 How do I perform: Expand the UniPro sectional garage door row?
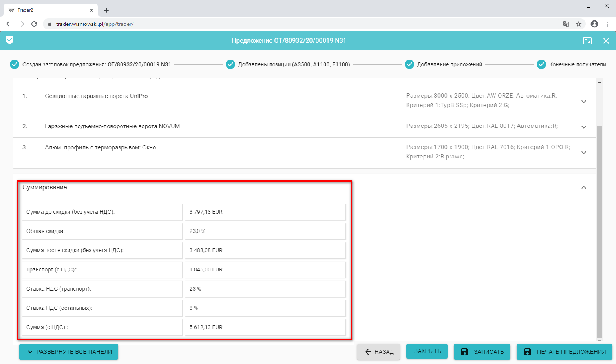[x=583, y=102]
